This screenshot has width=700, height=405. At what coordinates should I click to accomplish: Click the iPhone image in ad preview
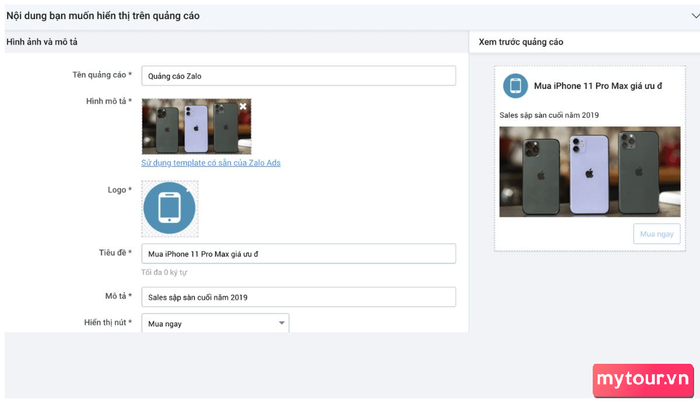tap(590, 172)
